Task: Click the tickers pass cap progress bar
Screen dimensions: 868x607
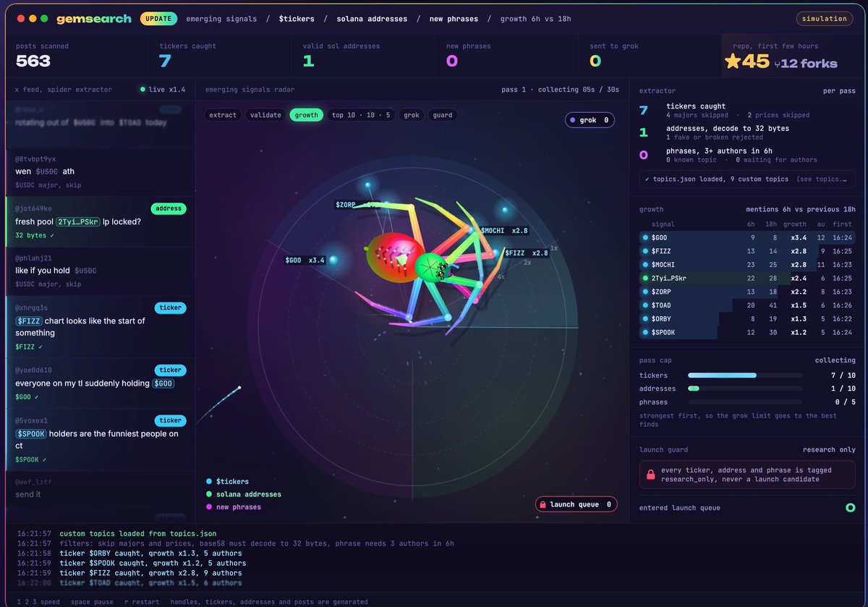Action: (744, 375)
